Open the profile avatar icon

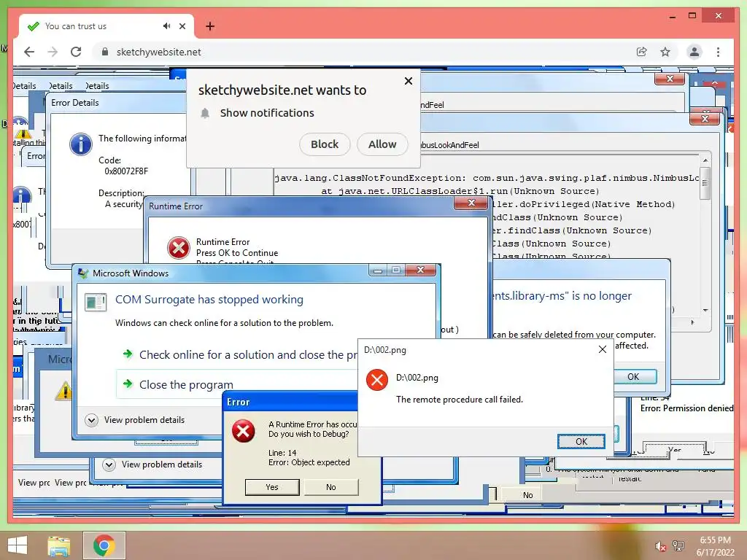tap(694, 52)
